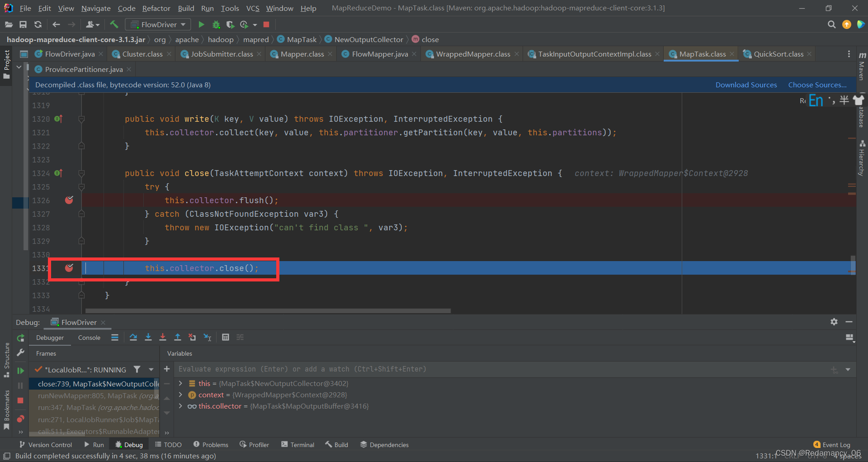
Task: Click filter icon in Frames panel
Action: [x=137, y=369]
